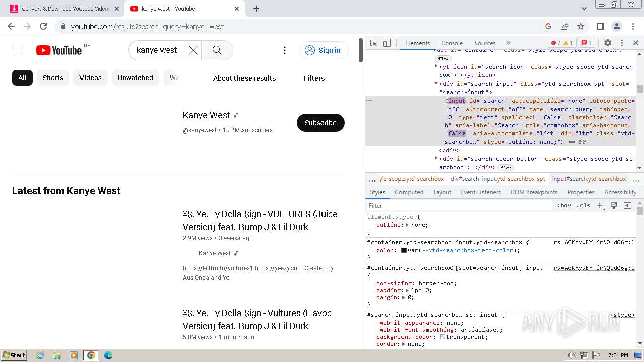Select the All filter chip

point(22,78)
